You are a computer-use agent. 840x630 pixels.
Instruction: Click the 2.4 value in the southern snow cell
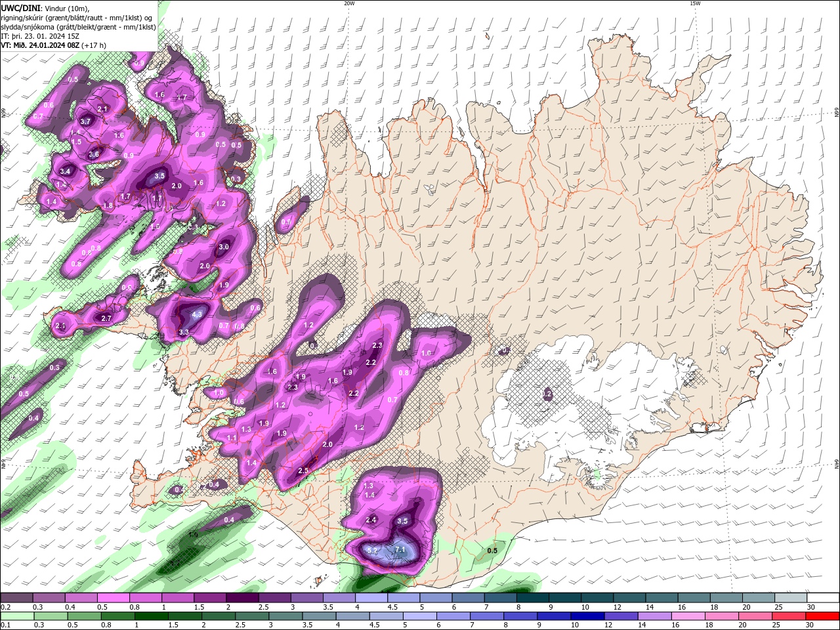point(371,520)
